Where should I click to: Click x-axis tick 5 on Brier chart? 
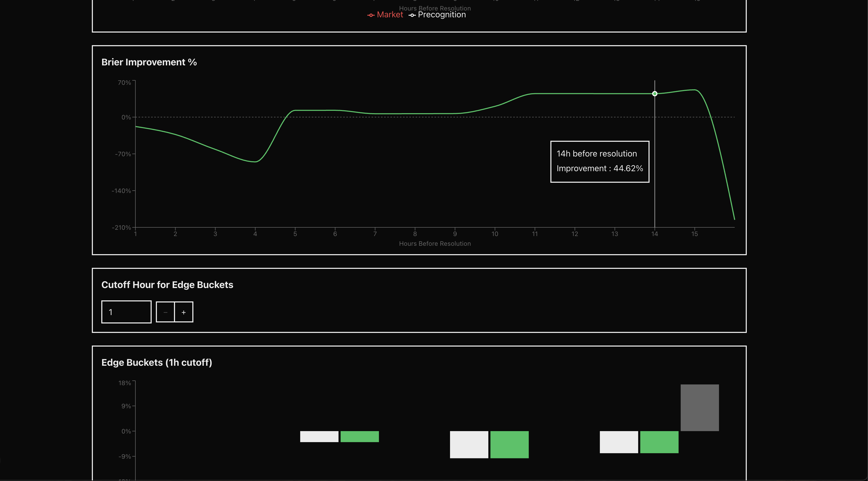point(295,234)
